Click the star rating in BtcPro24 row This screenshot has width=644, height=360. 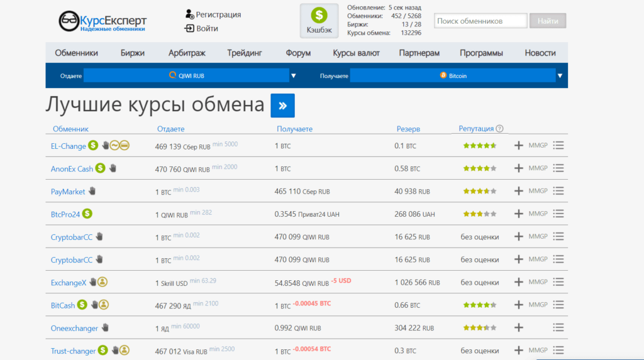click(x=480, y=214)
